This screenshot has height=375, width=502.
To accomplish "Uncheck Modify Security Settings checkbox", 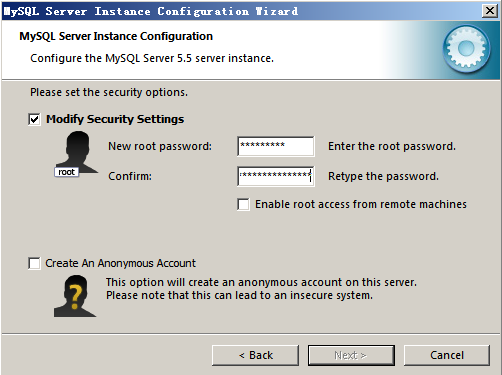I will click(x=34, y=119).
